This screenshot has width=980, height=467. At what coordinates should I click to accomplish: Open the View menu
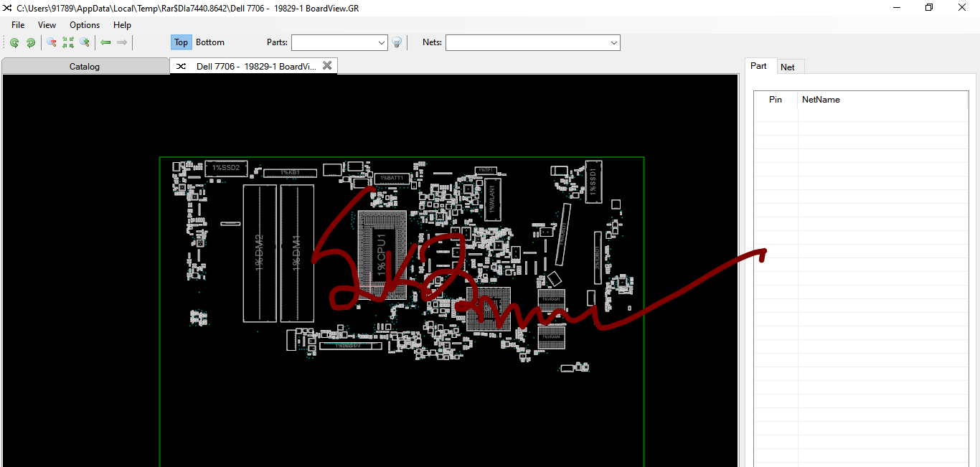coord(47,24)
